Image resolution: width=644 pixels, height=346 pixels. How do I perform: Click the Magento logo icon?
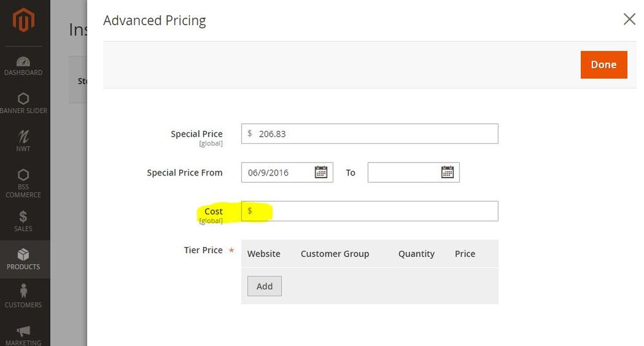pos(23,19)
